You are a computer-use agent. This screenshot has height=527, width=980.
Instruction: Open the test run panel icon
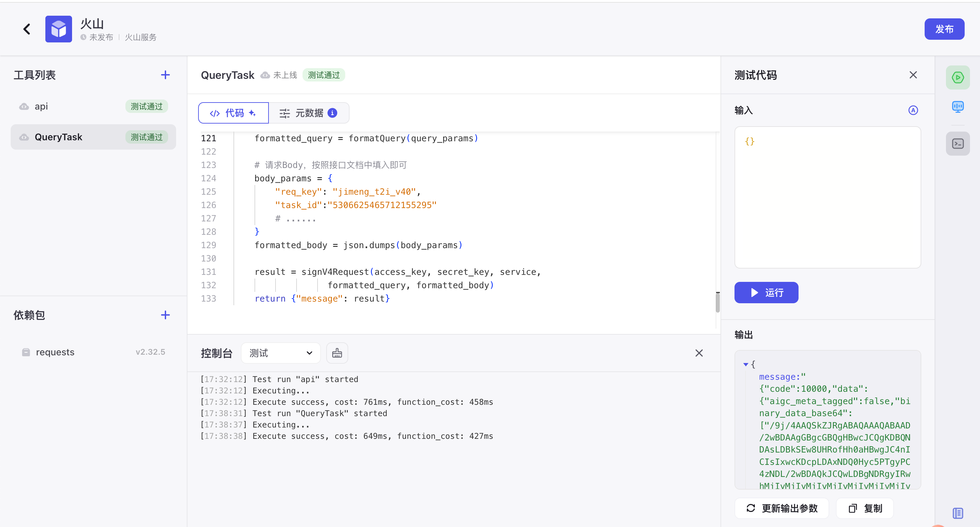957,78
